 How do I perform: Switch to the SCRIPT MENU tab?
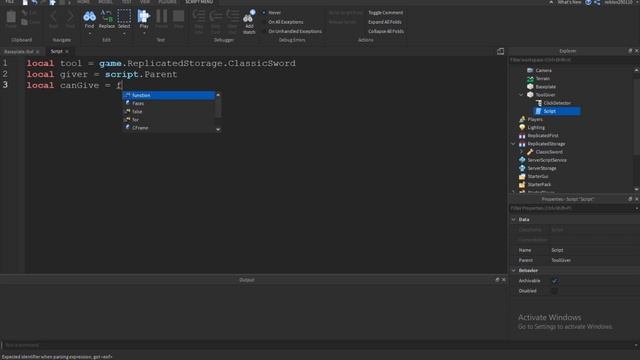pos(199,2)
